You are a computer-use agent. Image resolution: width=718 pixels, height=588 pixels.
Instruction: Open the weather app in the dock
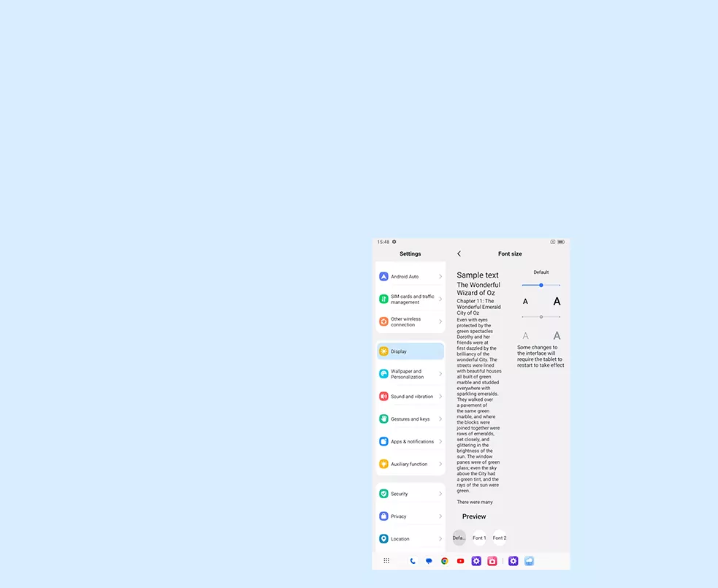pyautogui.click(x=529, y=561)
